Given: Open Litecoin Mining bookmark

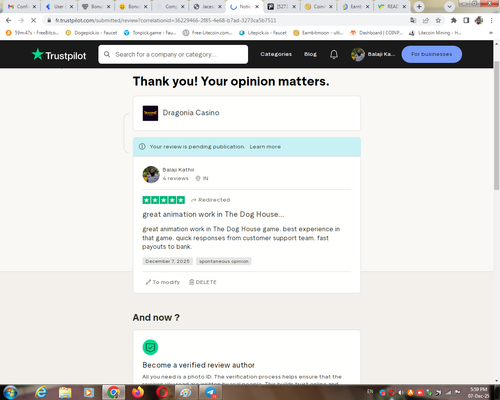Looking at the screenshot, I should pos(435,33).
